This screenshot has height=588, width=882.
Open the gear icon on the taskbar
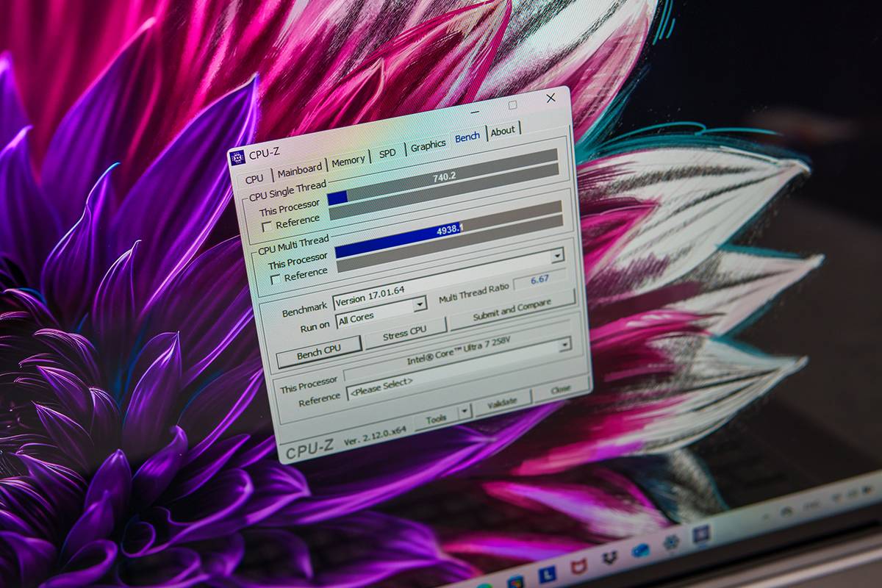pyautogui.click(x=671, y=543)
